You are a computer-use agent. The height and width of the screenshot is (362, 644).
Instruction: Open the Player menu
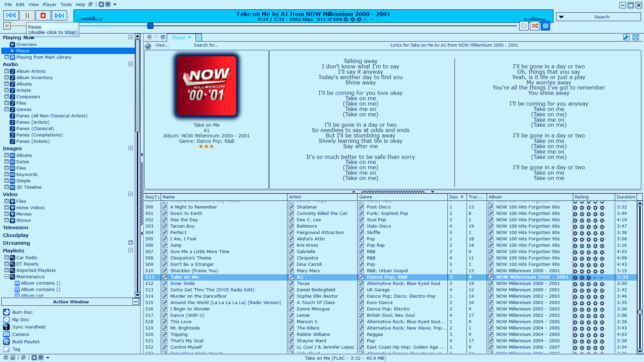pos(49,4)
